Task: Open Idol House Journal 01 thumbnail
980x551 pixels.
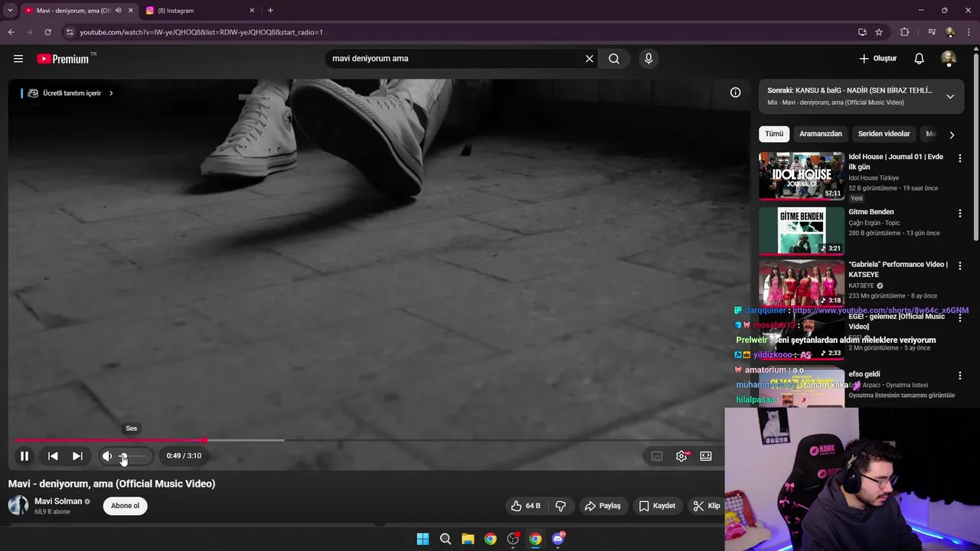Action: click(802, 175)
